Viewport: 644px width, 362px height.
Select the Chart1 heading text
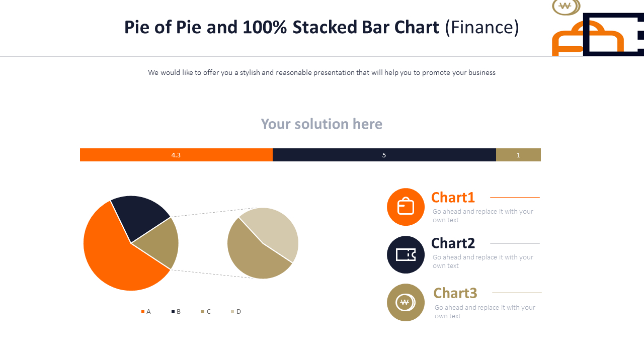tap(453, 197)
